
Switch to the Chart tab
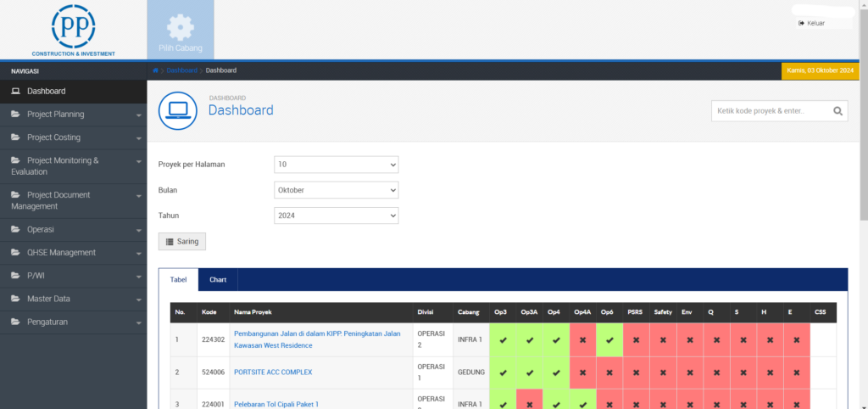[218, 279]
